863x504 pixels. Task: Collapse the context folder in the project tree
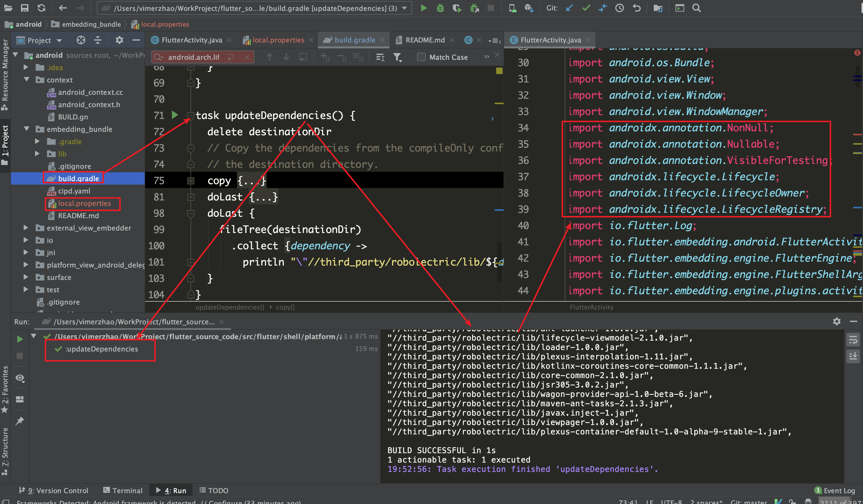27,80
